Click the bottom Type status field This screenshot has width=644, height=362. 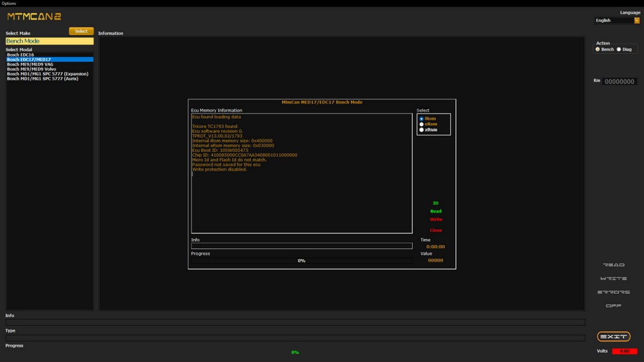point(295,338)
